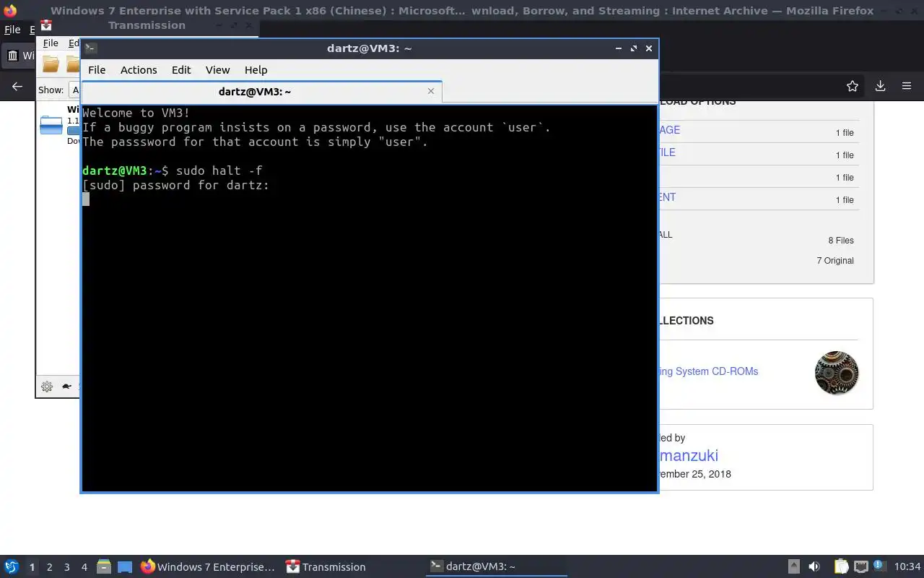Toggle Transmission's turtle speed limit mode
Viewport: 924px width, 578px height.
[67, 387]
